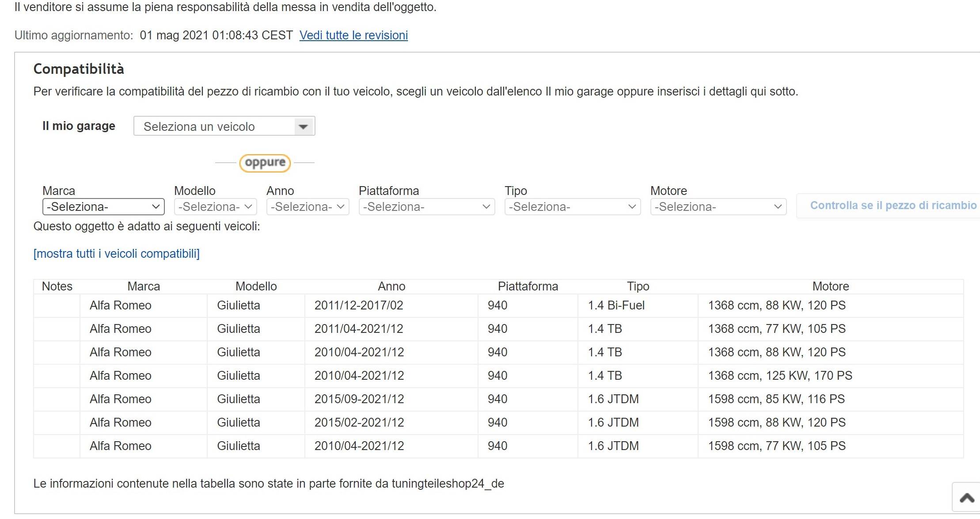The image size is (980, 519).
Task: Click engine '1598 ccm, 85 KW, 116 PS'
Action: point(776,399)
